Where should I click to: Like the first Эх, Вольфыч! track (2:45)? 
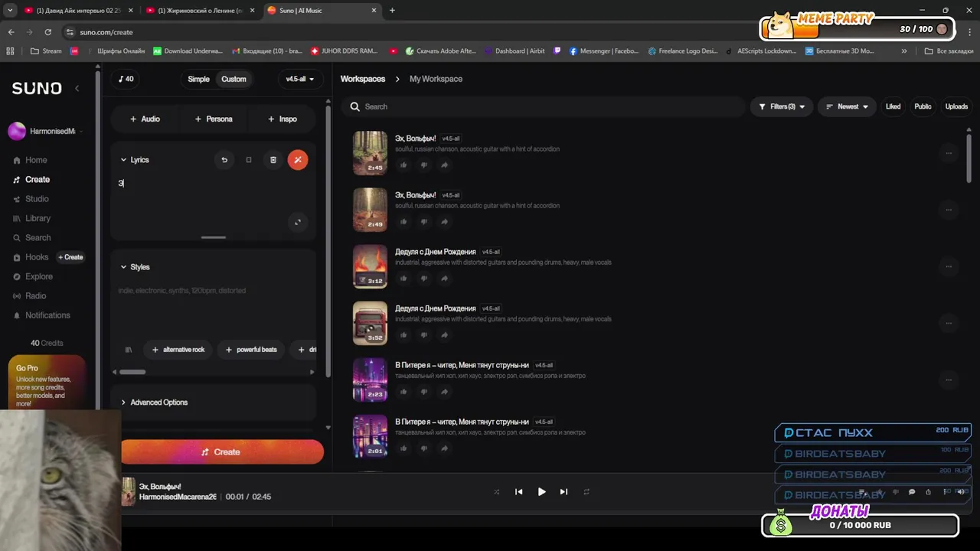click(403, 165)
